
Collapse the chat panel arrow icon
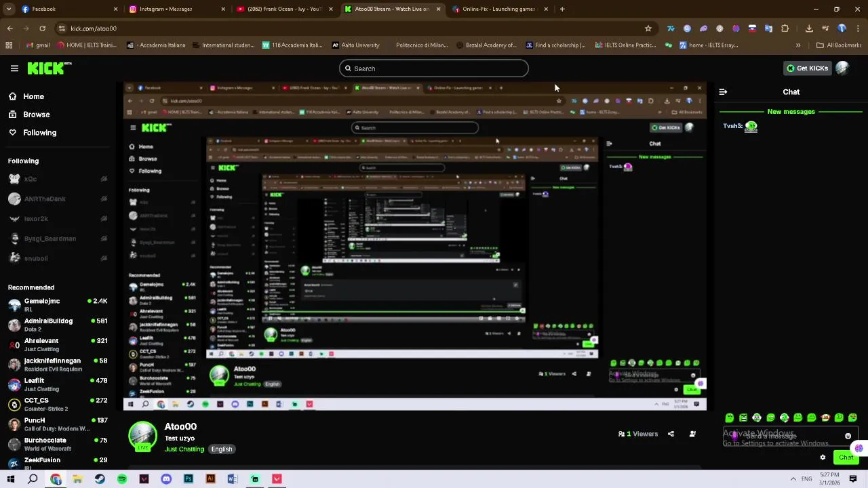[723, 91]
